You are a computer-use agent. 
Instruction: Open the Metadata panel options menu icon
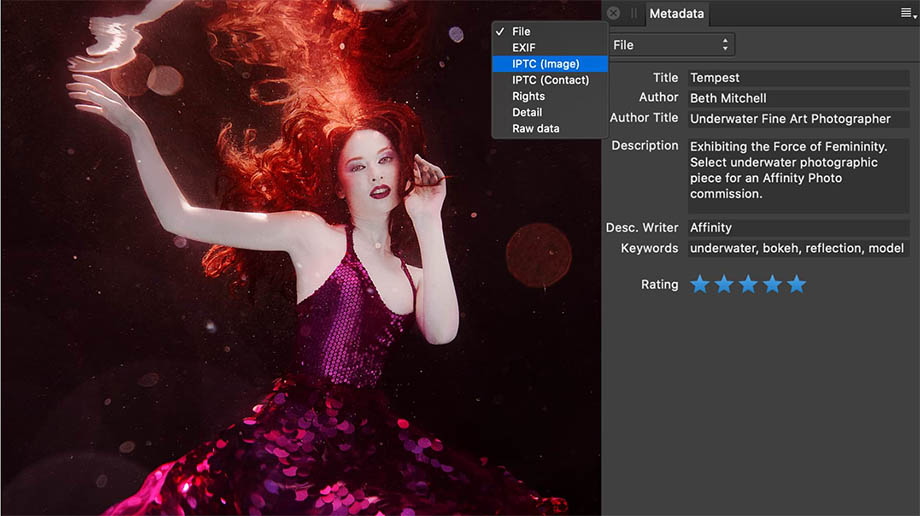[x=906, y=13]
